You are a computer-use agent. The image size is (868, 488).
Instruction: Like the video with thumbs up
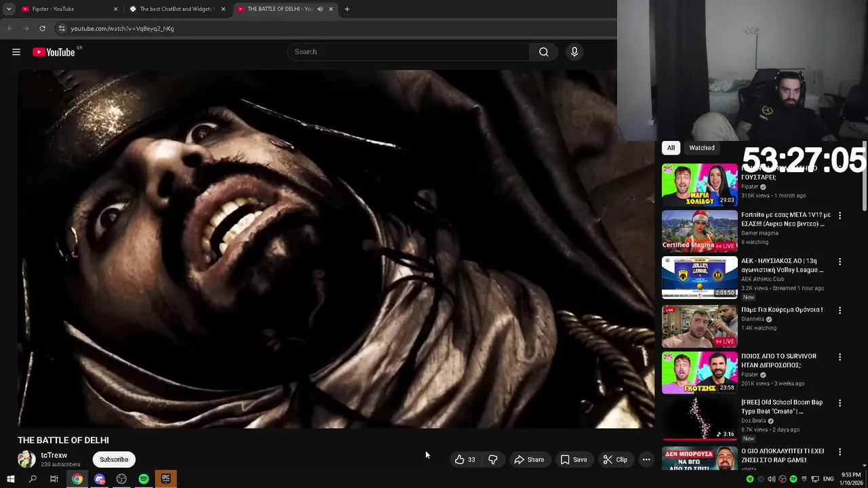coord(465,460)
